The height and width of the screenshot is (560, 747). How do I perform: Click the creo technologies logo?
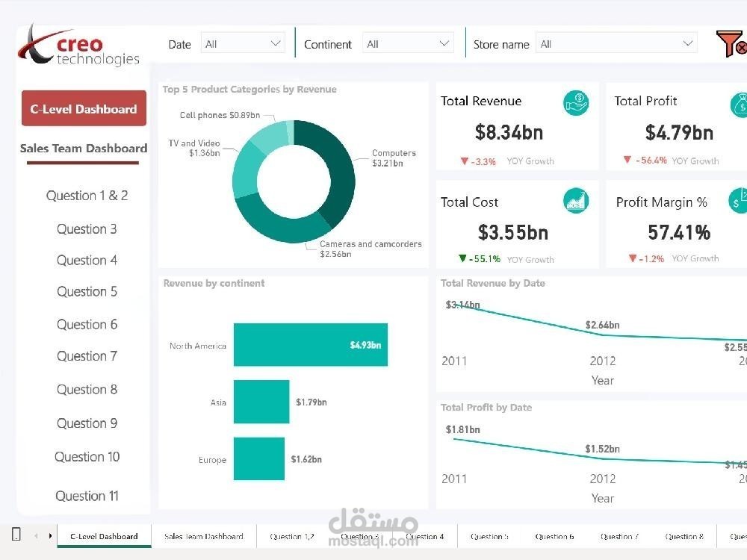point(78,45)
